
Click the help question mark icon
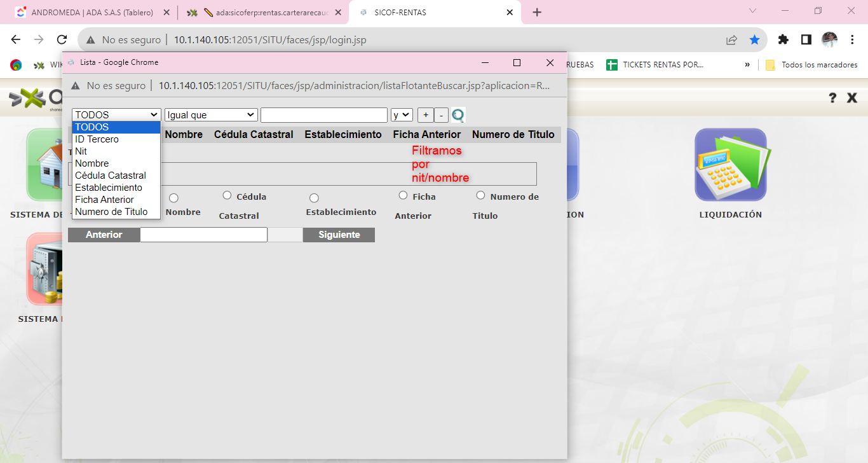tap(832, 98)
